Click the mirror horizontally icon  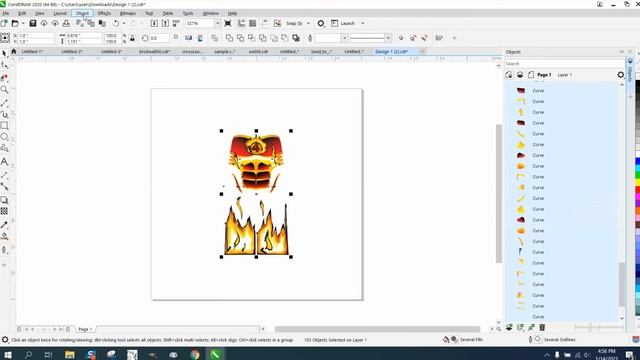(x=189, y=38)
